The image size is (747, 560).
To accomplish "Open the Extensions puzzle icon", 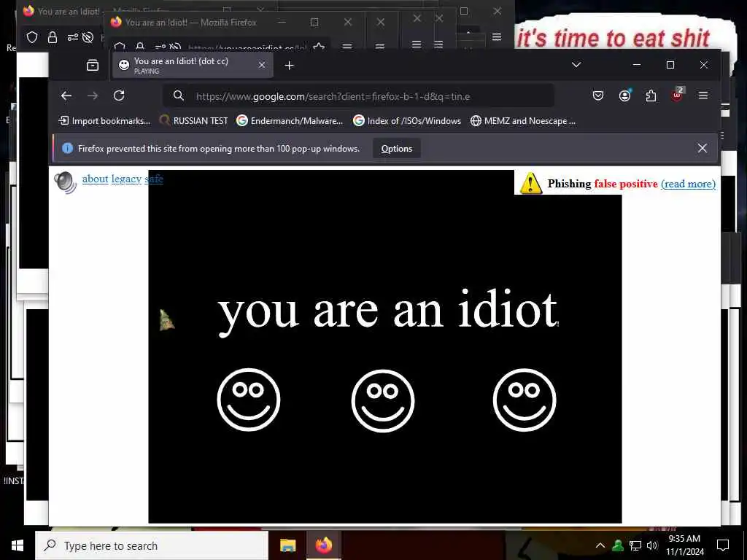I will (651, 96).
